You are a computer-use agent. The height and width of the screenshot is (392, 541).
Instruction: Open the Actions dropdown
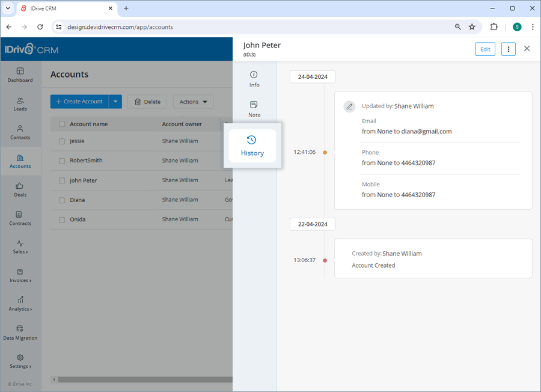point(193,102)
